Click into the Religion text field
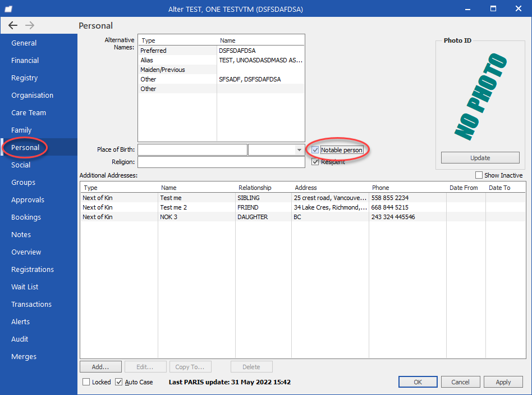Viewport: 532px width, 395px height. [221, 162]
